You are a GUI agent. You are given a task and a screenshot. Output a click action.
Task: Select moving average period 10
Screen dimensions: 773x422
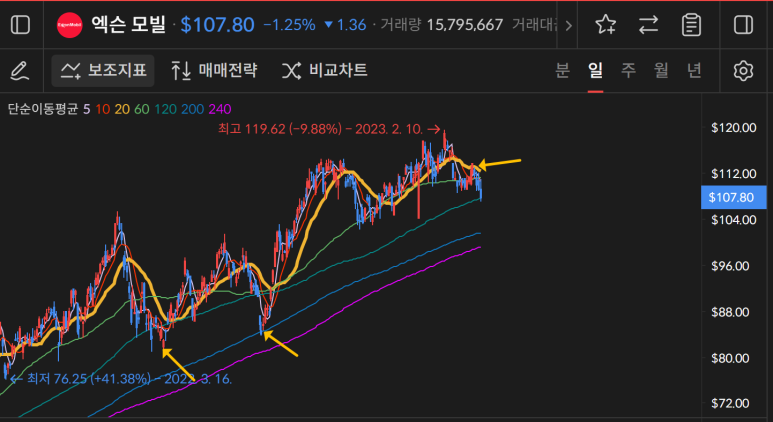click(103, 109)
